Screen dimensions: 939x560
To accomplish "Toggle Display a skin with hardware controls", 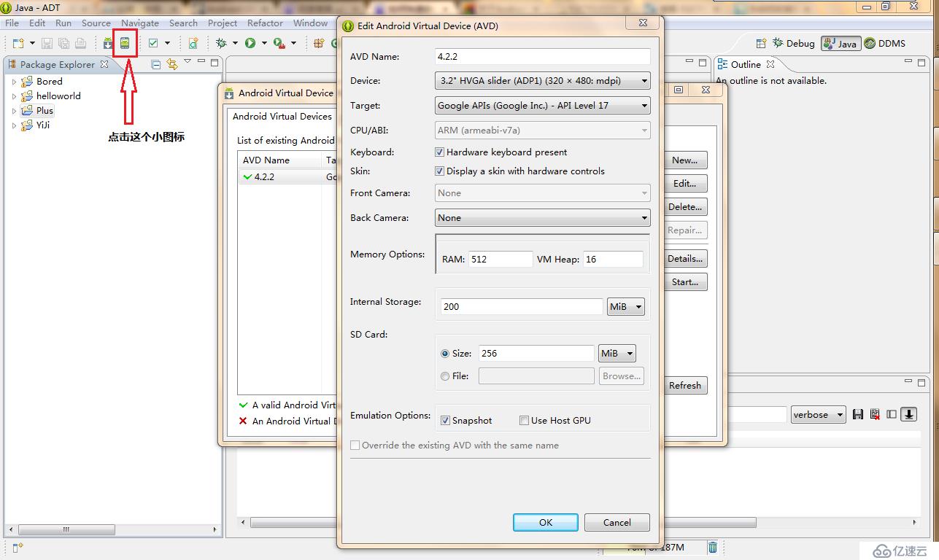I will point(440,171).
